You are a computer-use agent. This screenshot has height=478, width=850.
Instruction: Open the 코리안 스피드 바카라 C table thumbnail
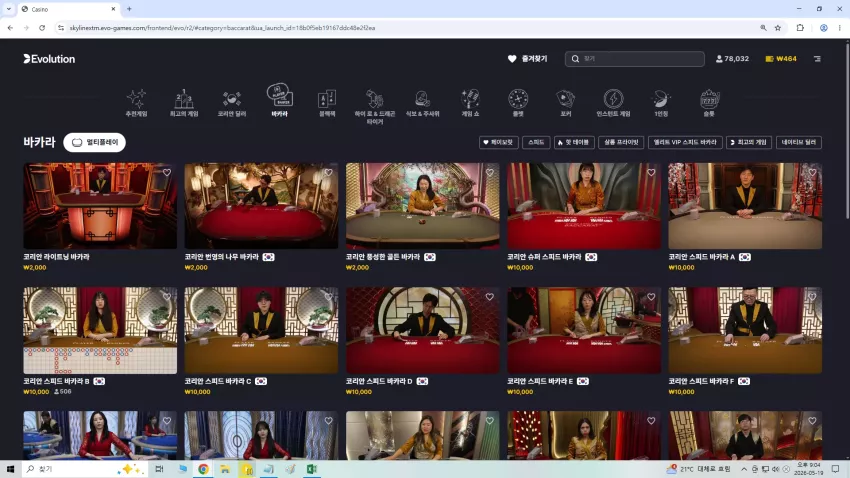click(261, 330)
